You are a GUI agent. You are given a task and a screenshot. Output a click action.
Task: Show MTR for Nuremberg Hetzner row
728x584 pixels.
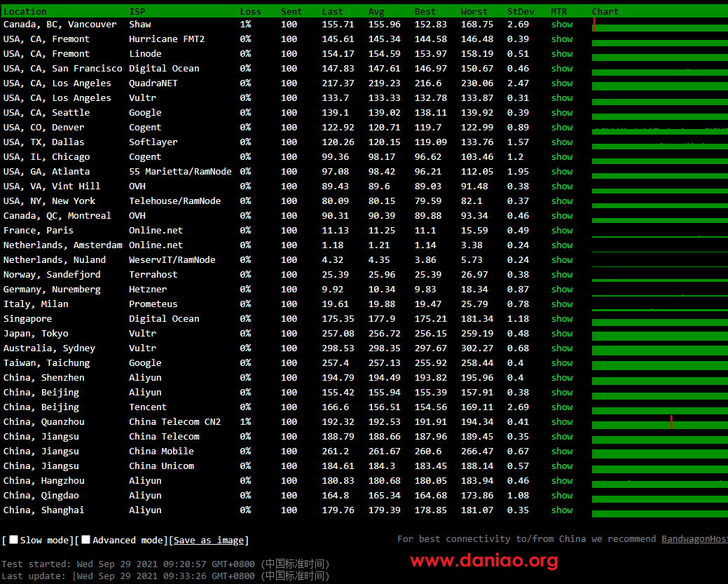coord(562,290)
